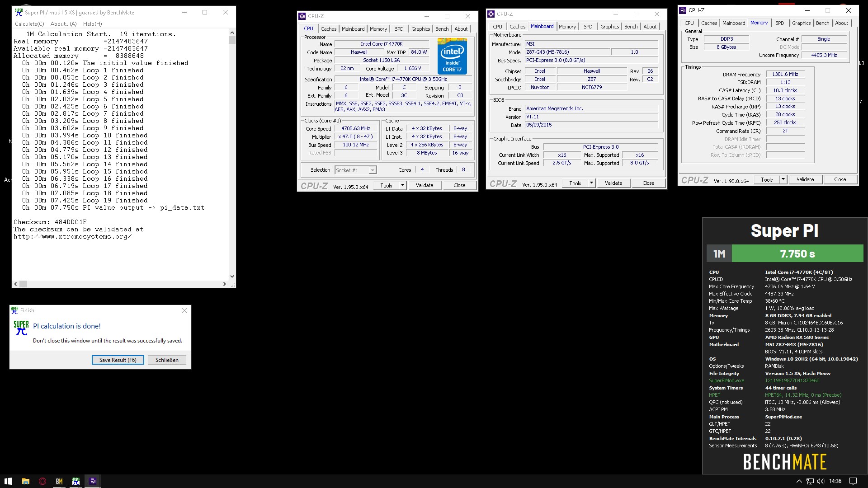868x488 pixels.
Task: Click Validate in Memory window
Action: pyautogui.click(x=805, y=179)
